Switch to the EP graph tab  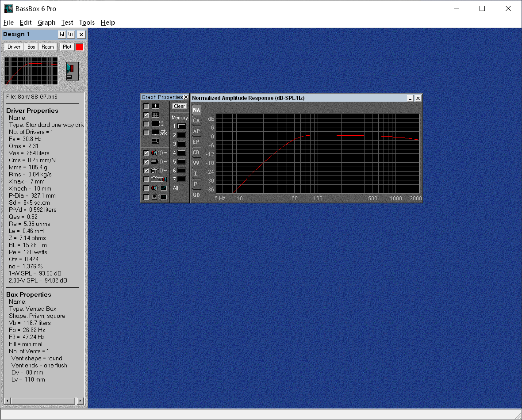tap(196, 142)
